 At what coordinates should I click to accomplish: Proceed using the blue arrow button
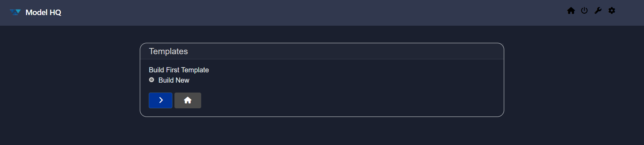point(160,100)
